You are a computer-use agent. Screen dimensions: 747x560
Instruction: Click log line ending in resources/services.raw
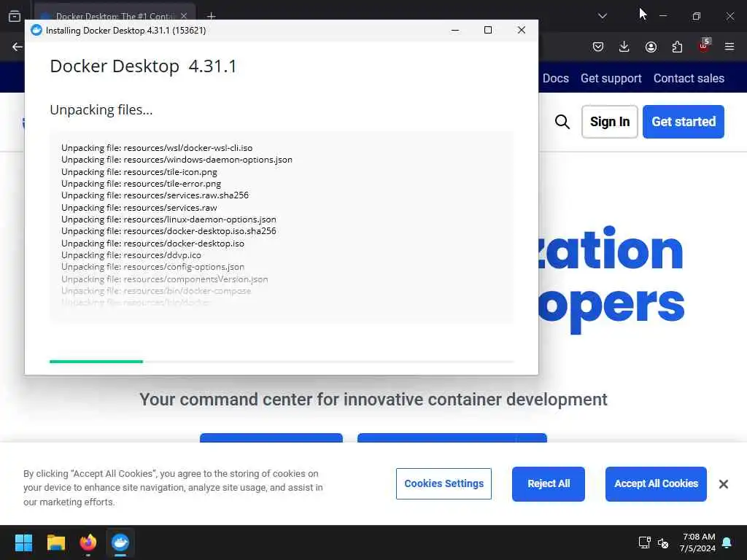pyautogui.click(x=139, y=208)
